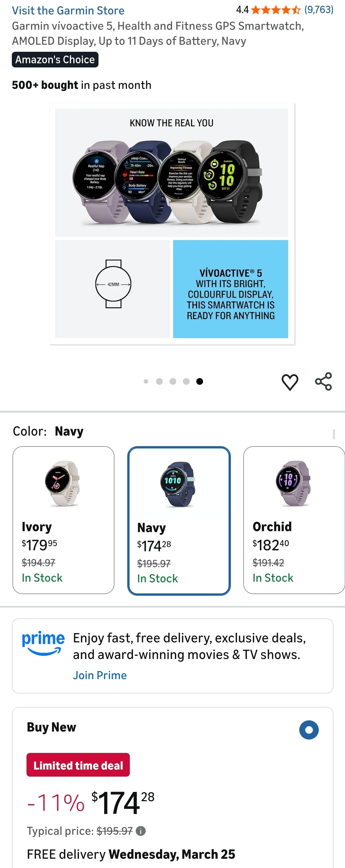The width and height of the screenshot is (345, 868).
Task: Switch to the fourth carousel image dot
Action: coord(186,382)
